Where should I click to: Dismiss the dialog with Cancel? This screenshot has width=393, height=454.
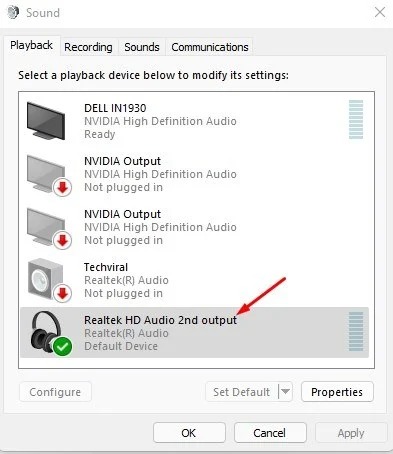coord(270,433)
